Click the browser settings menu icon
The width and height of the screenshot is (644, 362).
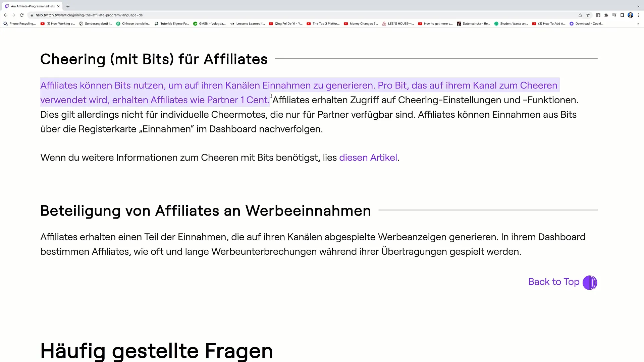[638, 15]
